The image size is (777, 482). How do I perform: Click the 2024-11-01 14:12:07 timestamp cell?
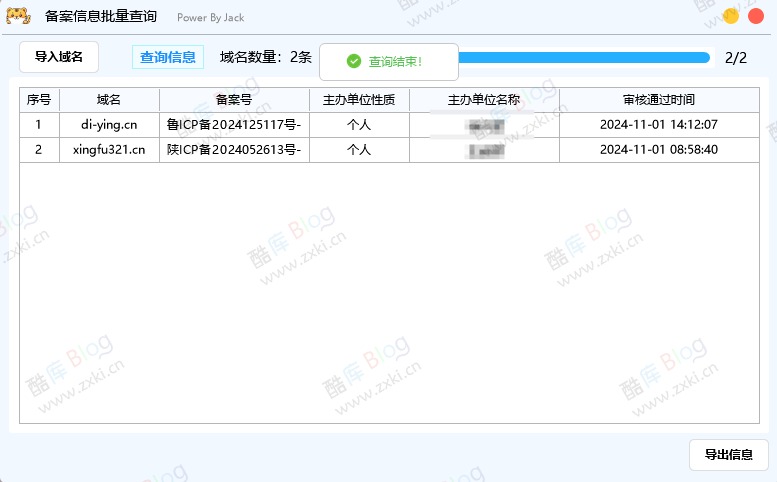coord(659,125)
